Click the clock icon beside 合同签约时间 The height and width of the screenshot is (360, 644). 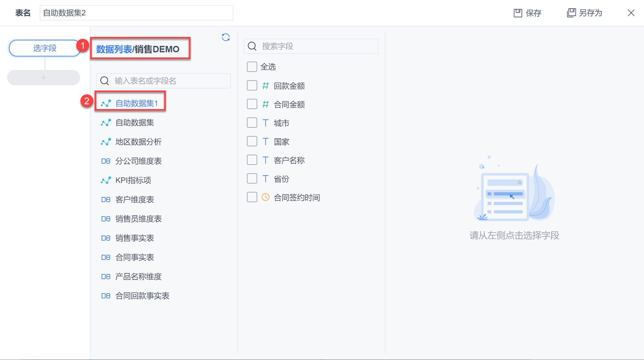tap(266, 197)
